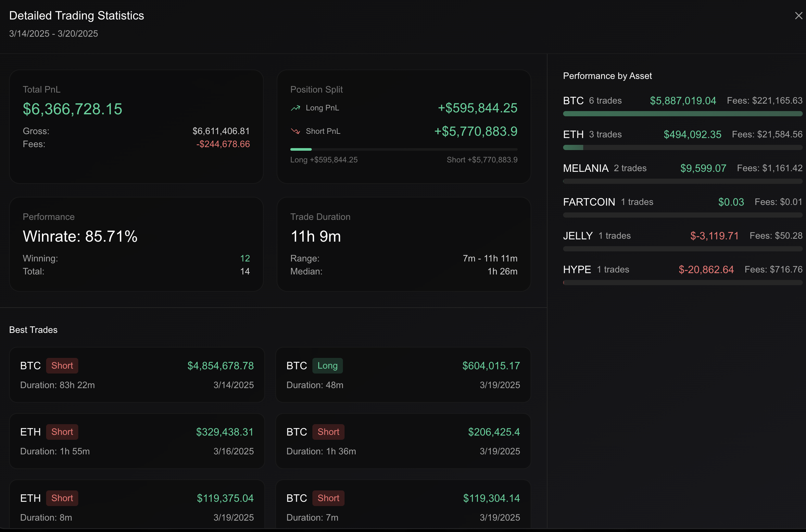The image size is (806, 532).
Task: Click the Trade Duration 11h 9m card
Action: [x=404, y=244]
